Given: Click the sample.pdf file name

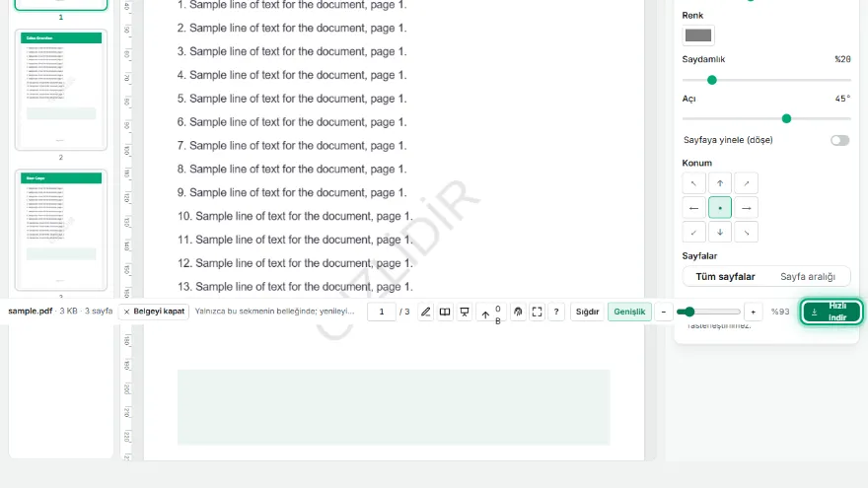Looking at the screenshot, I should [30, 311].
